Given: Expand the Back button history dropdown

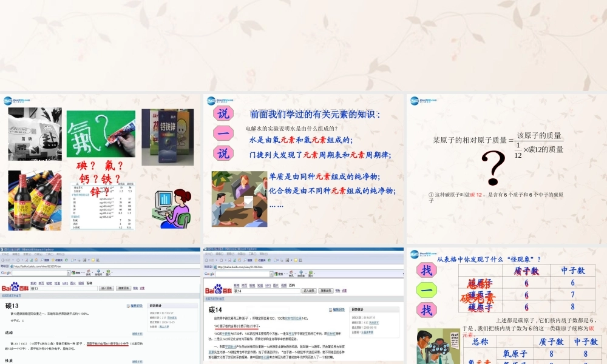Looking at the screenshot, I should pos(13,260).
